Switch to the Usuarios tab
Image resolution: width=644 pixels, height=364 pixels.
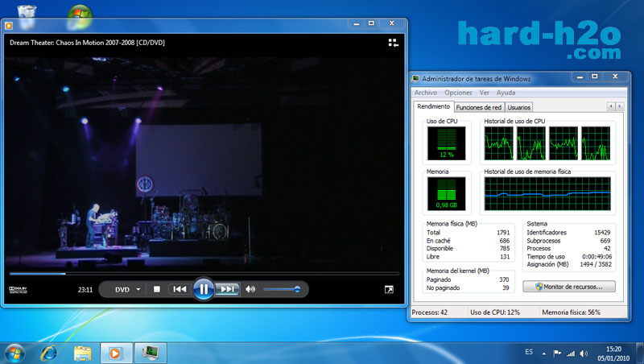[x=518, y=107]
